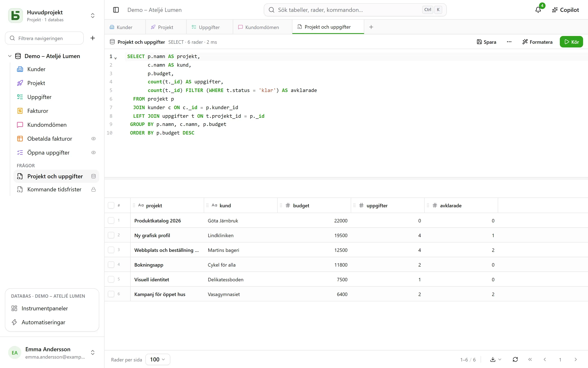
Task: Refresh the results with reload icon
Action: [x=515, y=359]
